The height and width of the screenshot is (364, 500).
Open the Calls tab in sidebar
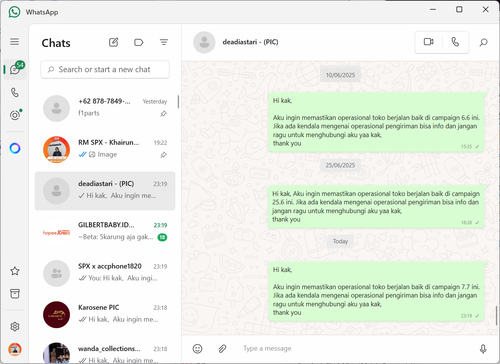click(x=15, y=92)
